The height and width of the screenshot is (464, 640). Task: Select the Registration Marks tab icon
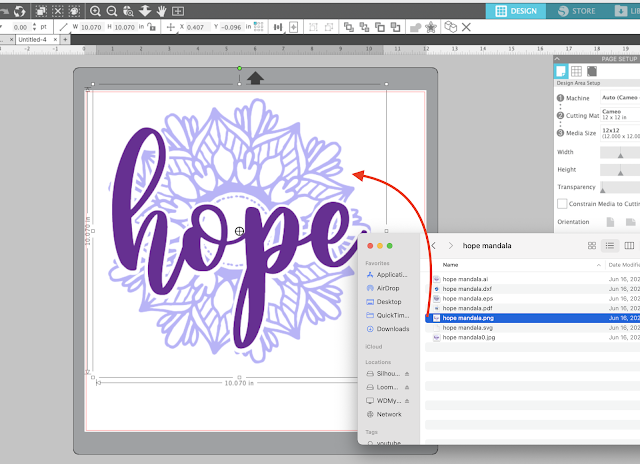pos(592,71)
